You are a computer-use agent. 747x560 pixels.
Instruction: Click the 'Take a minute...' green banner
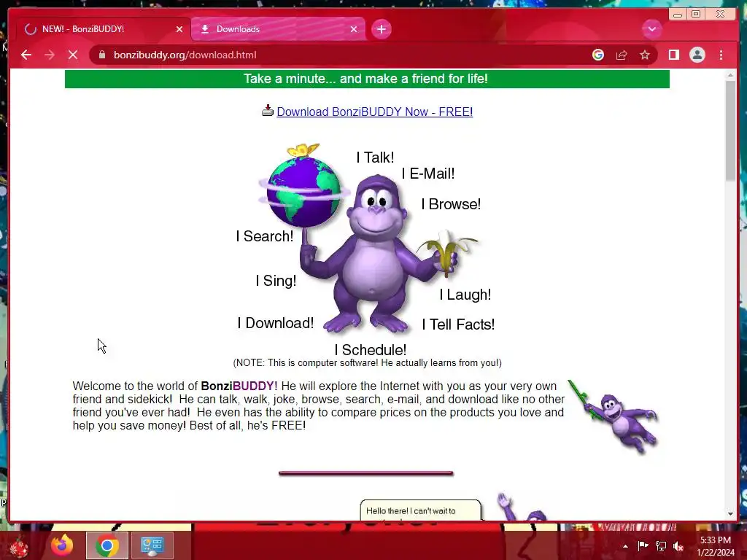[x=367, y=79]
